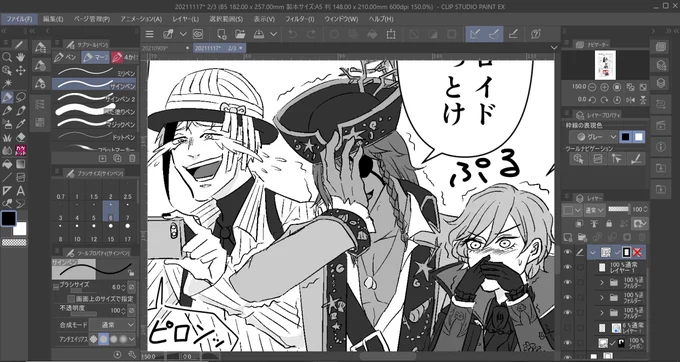Viewport: 680px width, 362px height.
Task: Click Open file folder icon in command bar
Action: [240, 34]
